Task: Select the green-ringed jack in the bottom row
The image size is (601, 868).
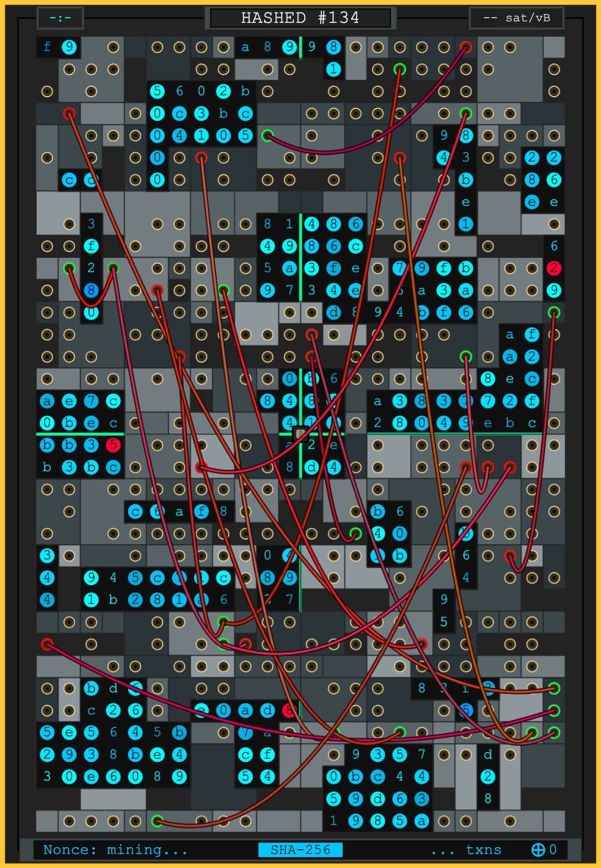Action: click(157, 821)
